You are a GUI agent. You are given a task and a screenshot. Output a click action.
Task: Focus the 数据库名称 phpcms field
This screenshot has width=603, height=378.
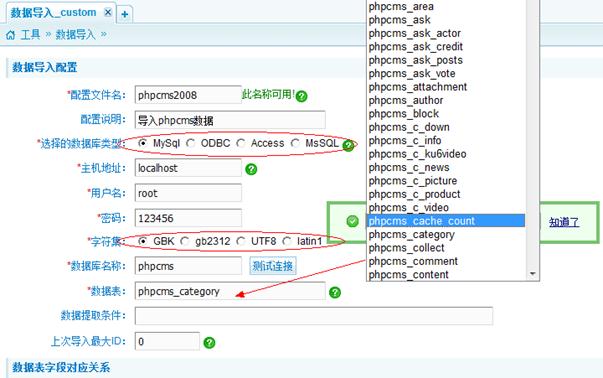click(188, 266)
